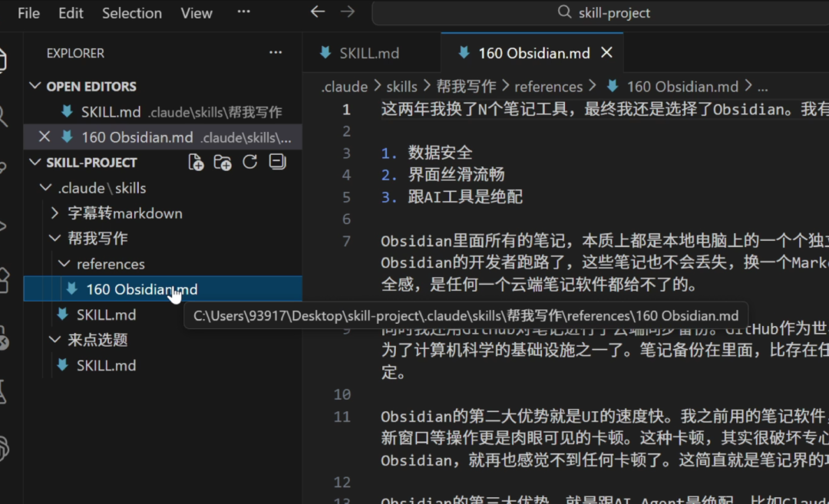829x504 pixels.
Task: Select SKILL.md in Open Editors list
Action: click(x=163, y=112)
